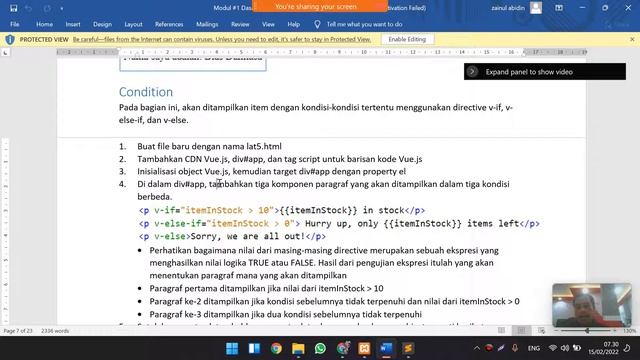Launch Google Chrome from taskbar
Viewport: 640px width, 360px height.
(276, 348)
